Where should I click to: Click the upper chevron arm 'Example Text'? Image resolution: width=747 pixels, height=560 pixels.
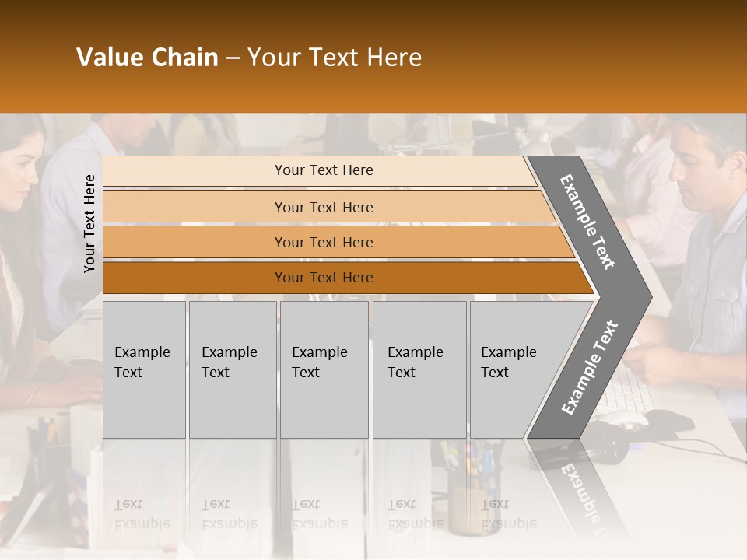click(587, 222)
